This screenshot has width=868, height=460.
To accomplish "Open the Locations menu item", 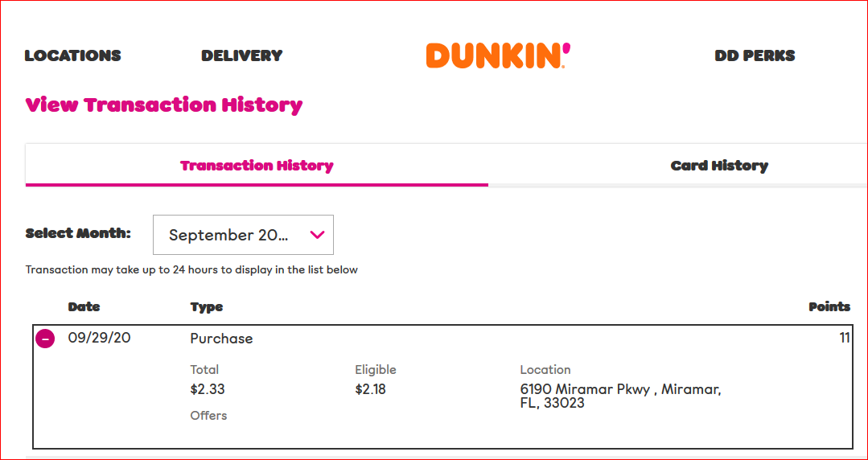I will (x=72, y=55).
